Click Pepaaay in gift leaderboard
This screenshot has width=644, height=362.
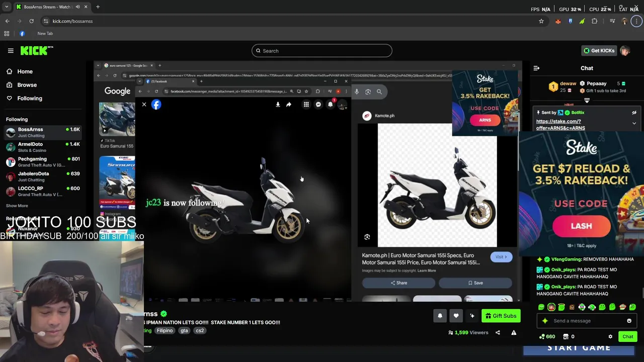[597, 83]
